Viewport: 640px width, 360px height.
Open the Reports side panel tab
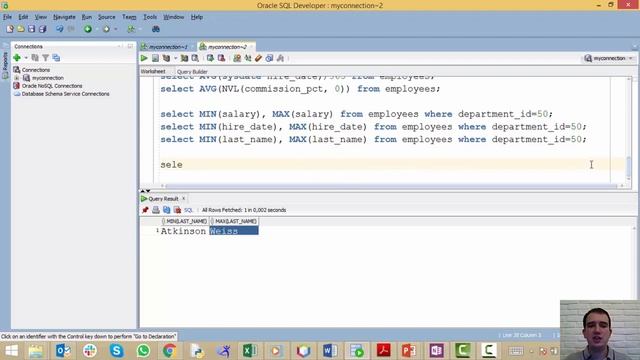(5, 64)
